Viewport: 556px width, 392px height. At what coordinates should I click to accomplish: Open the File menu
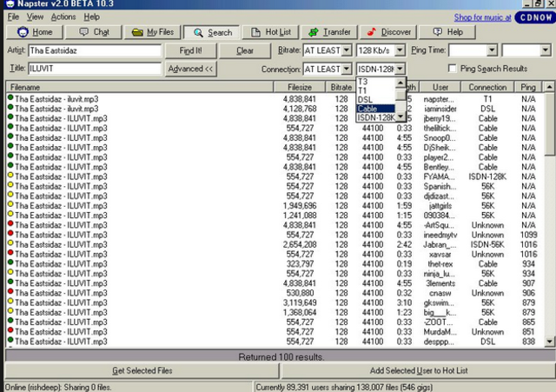[13, 17]
